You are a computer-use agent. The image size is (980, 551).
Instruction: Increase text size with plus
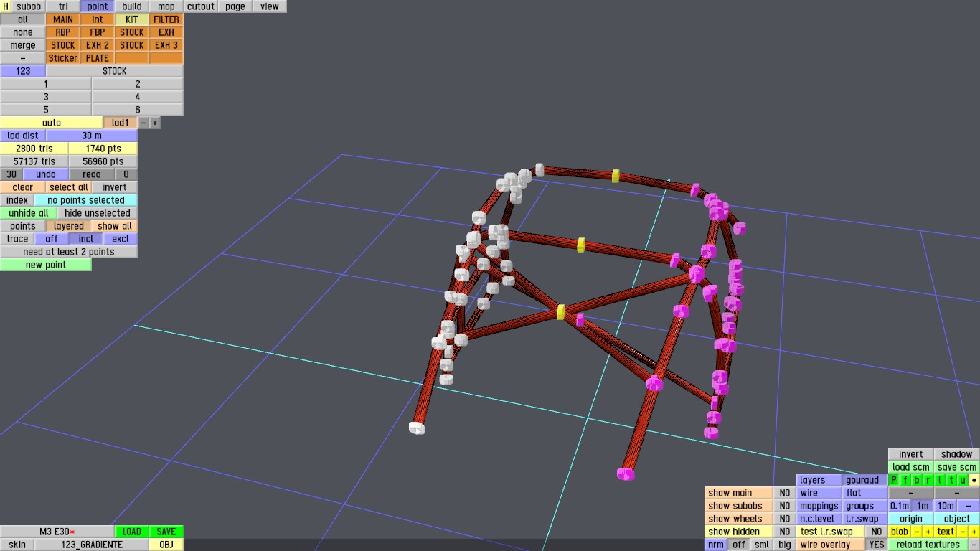[x=974, y=532]
